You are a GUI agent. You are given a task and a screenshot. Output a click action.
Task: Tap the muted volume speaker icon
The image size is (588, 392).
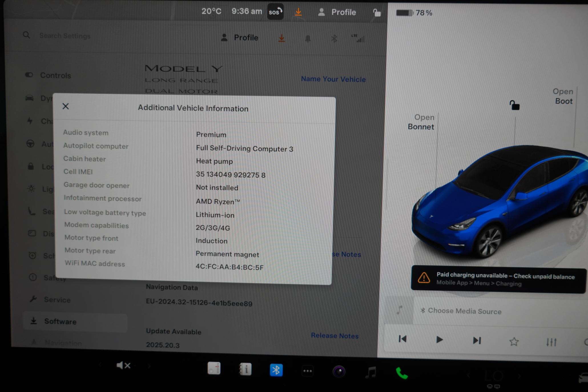[x=124, y=365]
